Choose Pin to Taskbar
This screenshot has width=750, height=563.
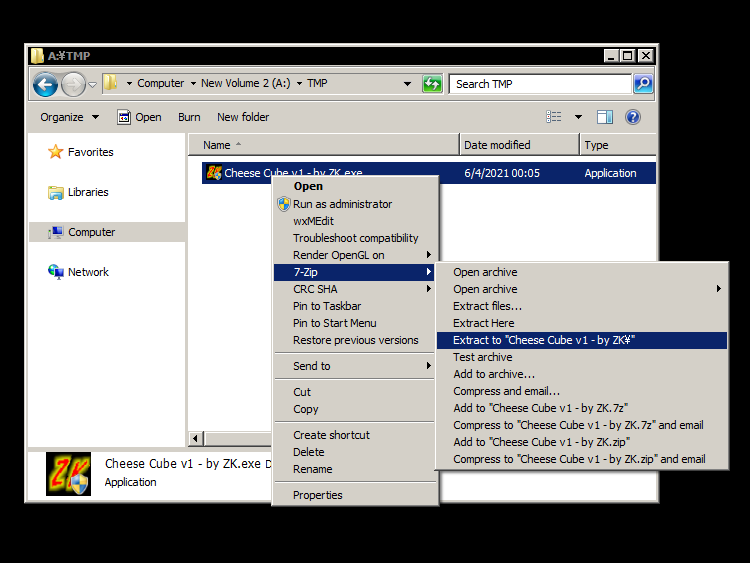pyautogui.click(x=355, y=306)
